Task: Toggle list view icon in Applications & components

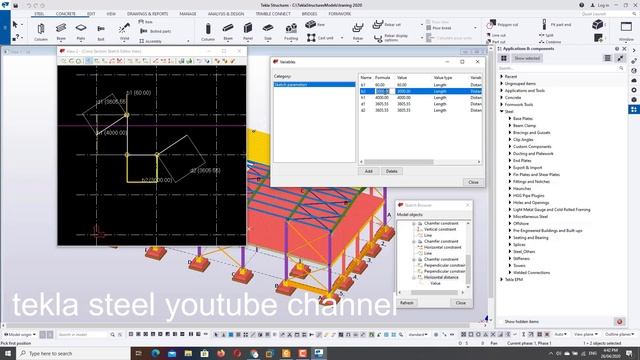Action: point(607,58)
